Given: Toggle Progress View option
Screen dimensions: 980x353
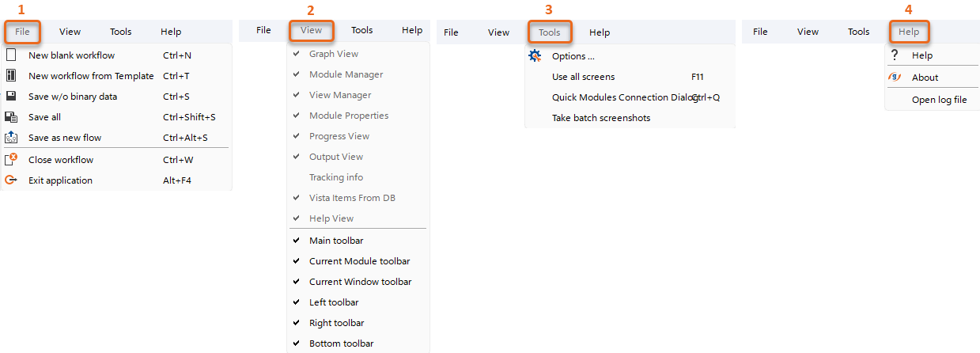Looking at the screenshot, I should click(x=358, y=136).
